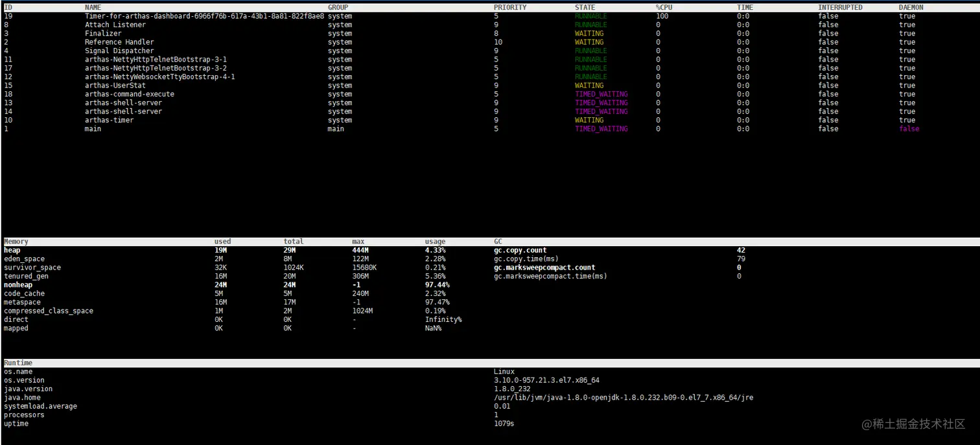
Task: Select the metaspace row label
Action: 22,302
